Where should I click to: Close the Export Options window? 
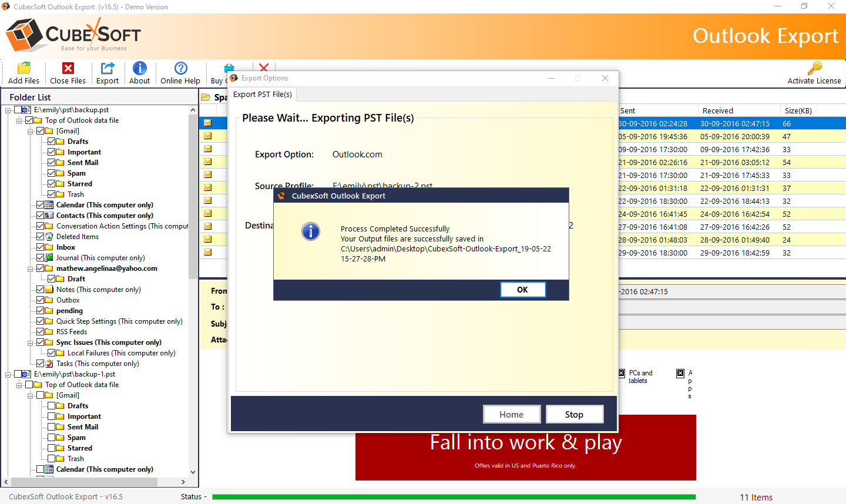[x=605, y=78]
